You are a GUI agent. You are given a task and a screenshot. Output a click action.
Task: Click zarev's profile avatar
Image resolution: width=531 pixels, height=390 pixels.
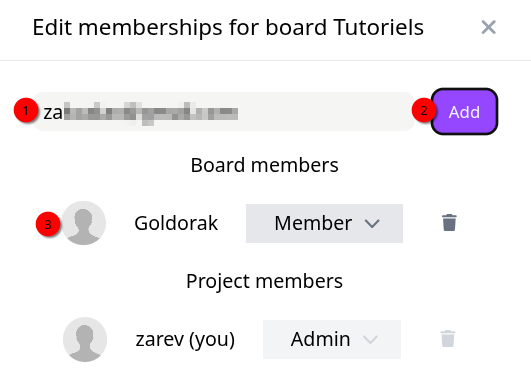click(x=85, y=339)
